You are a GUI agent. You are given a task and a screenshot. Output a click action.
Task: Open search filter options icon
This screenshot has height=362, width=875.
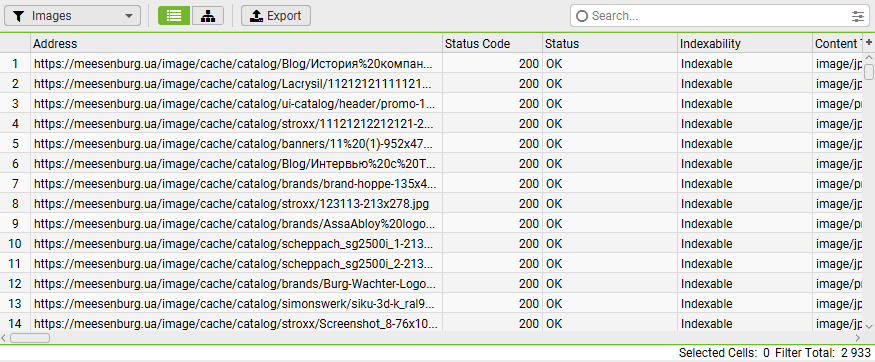(x=858, y=16)
